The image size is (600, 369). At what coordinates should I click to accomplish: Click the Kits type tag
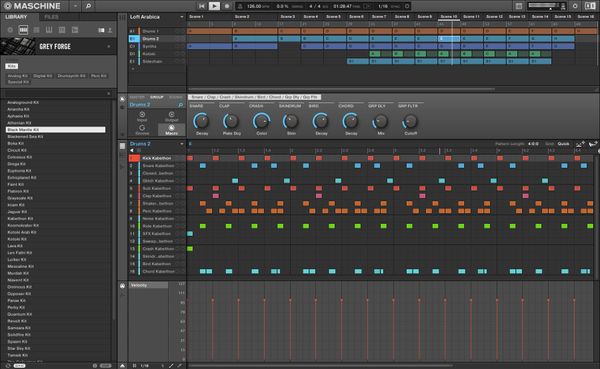click(11, 66)
